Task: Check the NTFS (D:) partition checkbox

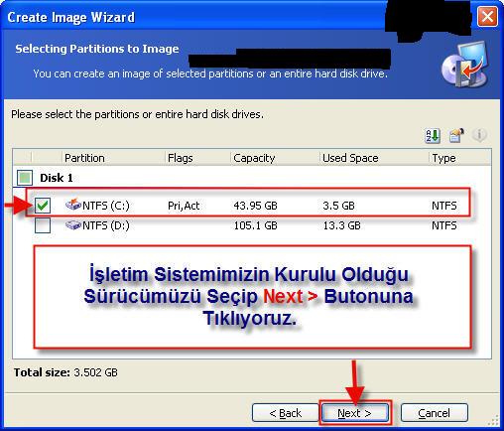Action: pyautogui.click(x=43, y=225)
